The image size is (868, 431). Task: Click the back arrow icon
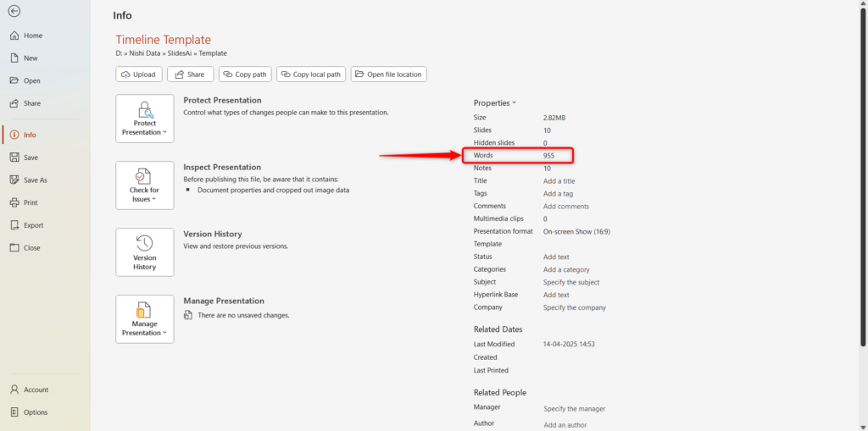tap(14, 11)
